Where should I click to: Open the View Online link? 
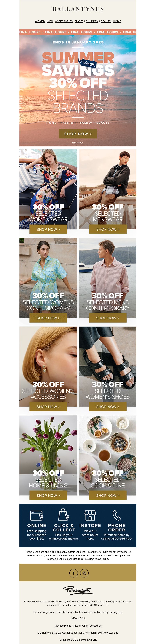(x=78, y=618)
